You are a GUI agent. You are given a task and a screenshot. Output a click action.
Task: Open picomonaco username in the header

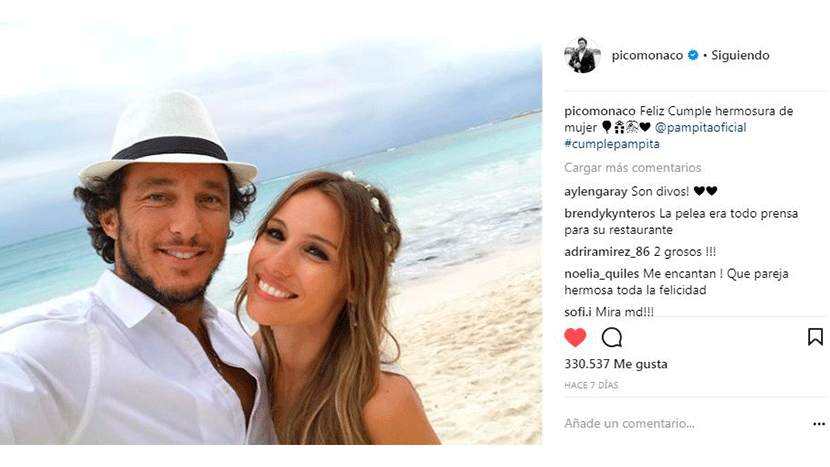[x=647, y=55]
